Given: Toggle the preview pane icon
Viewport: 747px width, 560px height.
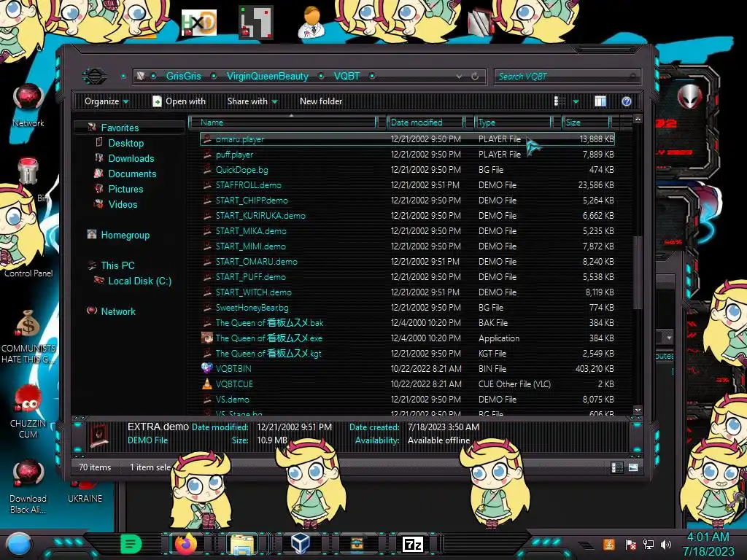Looking at the screenshot, I should click(600, 101).
